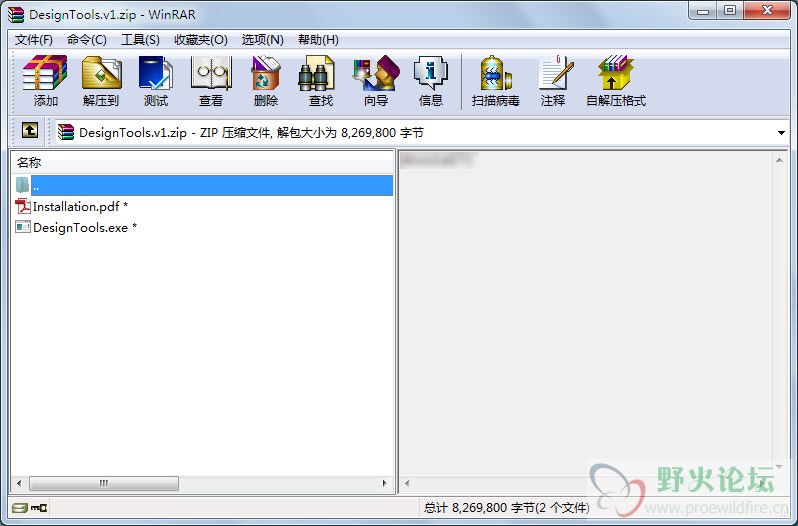Image resolution: width=798 pixels, height=526 pixels.
Task: Sort by the 名称 column header
Action: point(203,163)
